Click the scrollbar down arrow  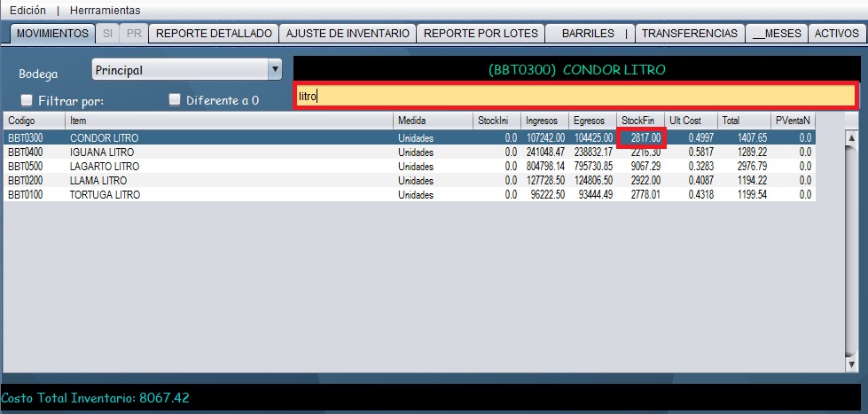(852, 363)
